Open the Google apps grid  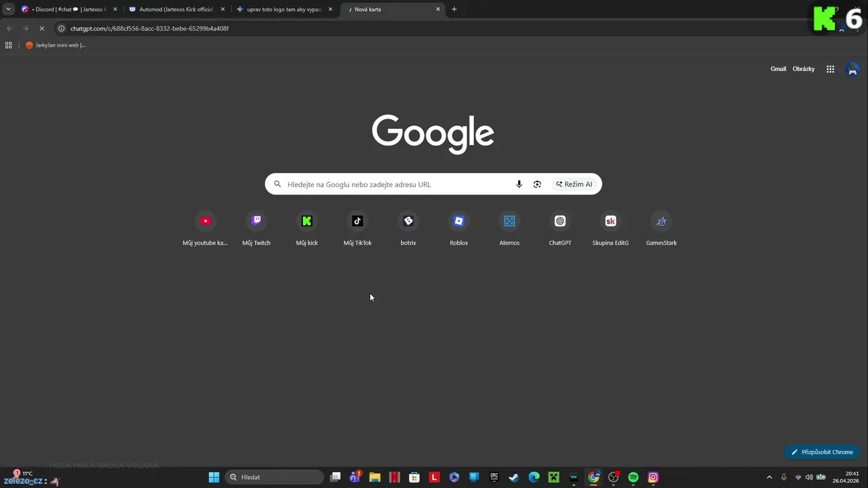[830, 69]
